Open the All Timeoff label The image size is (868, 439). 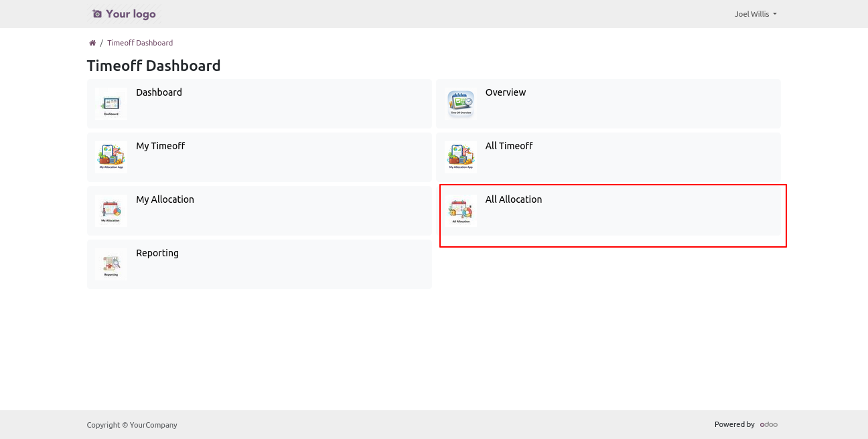[508, 146]
